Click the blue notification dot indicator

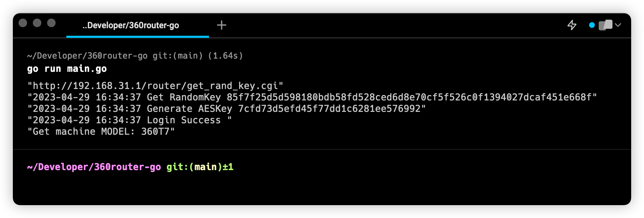click(592, 25)
